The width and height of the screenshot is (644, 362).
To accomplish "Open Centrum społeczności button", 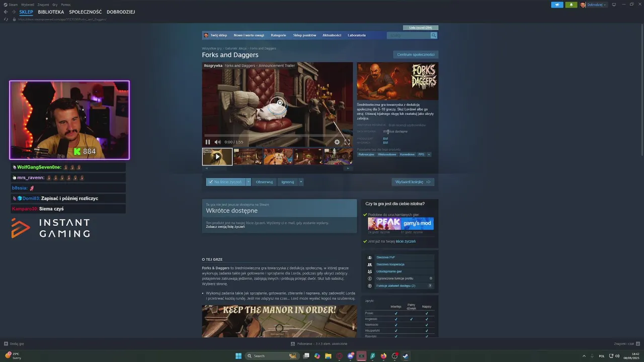I will pyautogui.click(x=416, y=54).
